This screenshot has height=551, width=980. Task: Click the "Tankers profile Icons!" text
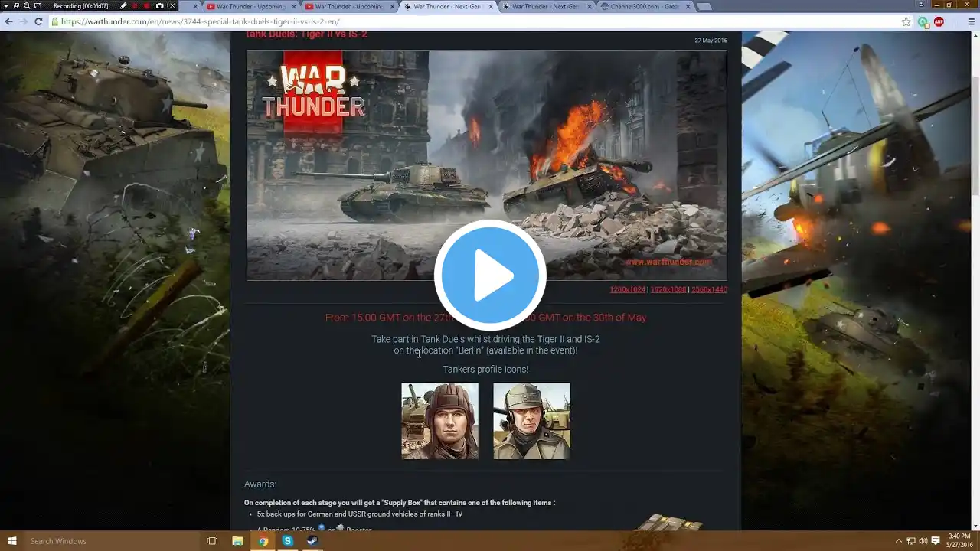click(485, 370)
